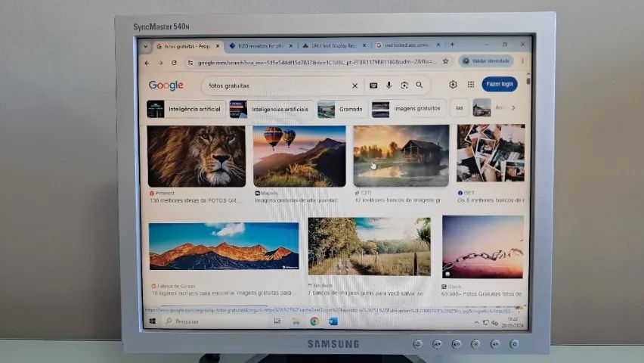Click the Google logo
Screen dimensions: 644x363
pos(166,85)
